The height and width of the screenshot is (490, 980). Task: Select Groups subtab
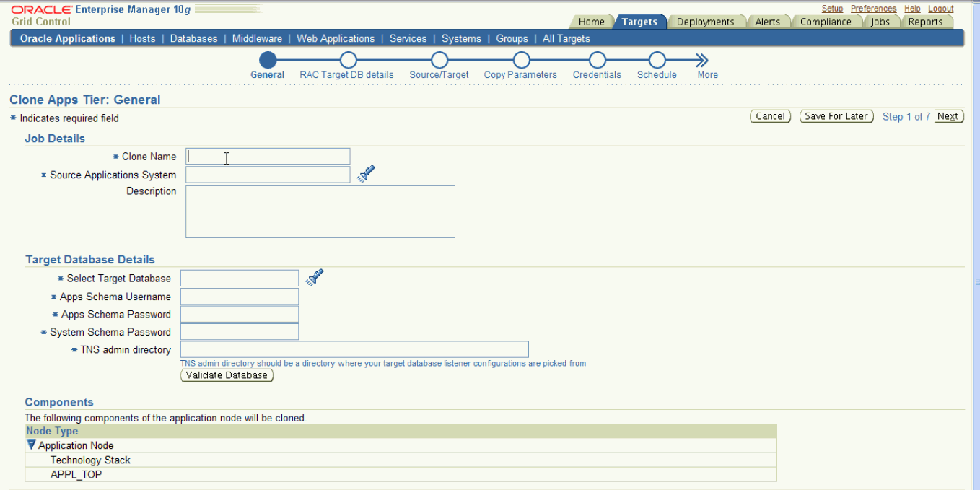(512, 38)
